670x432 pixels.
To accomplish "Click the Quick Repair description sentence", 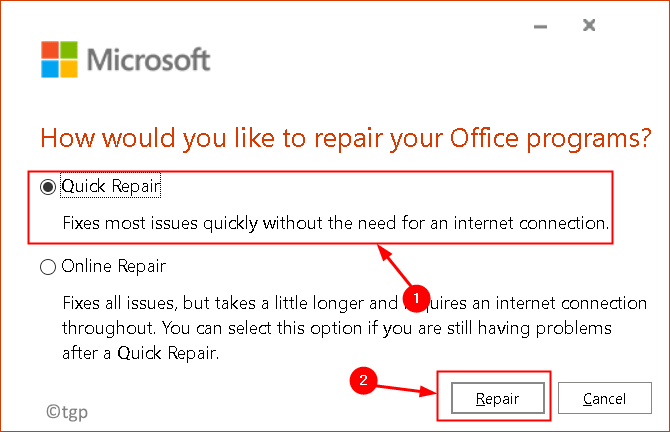I will [335, 224].
